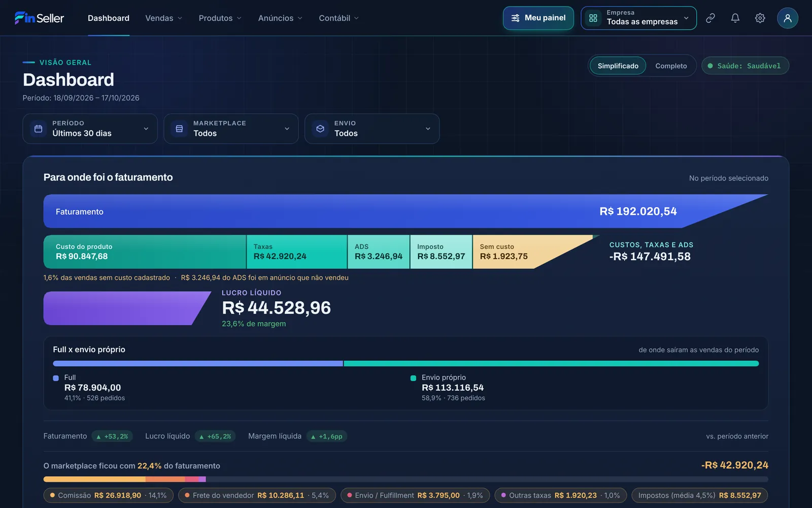
Task: Click the Faturamento +53,2% badge
Action: pyautogui.click(x=112, y=436)
